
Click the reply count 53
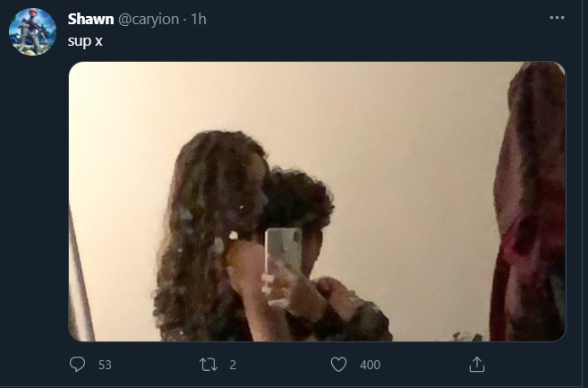(105, 365)
